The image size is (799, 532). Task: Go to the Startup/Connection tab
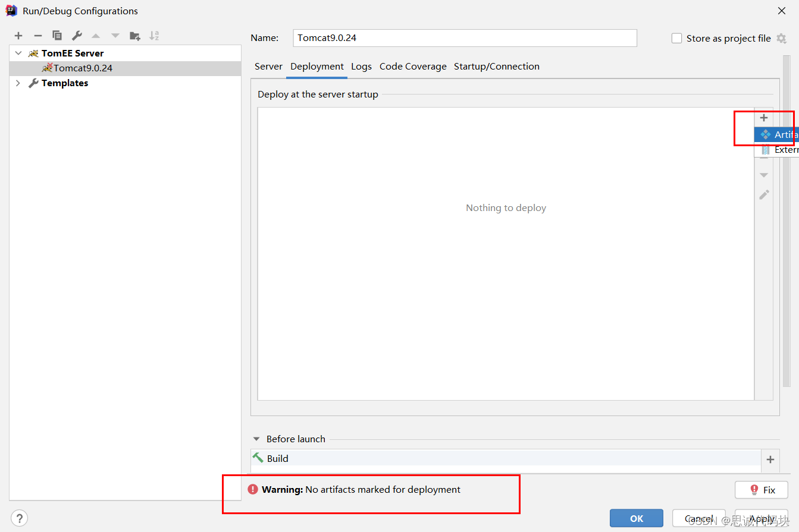pos(497,67)
